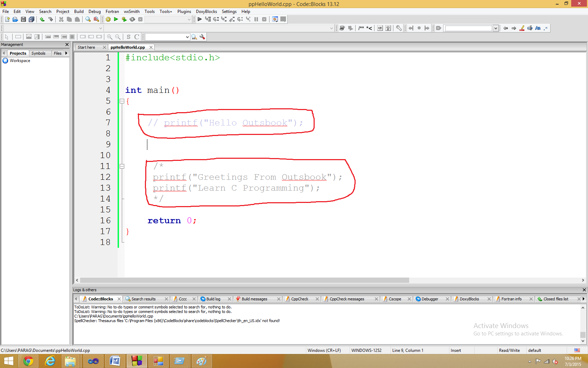The height and width of the screenshot is (368, 588).
Task: Click the editor's horizontal scrollbar
Action: point(244,280)
